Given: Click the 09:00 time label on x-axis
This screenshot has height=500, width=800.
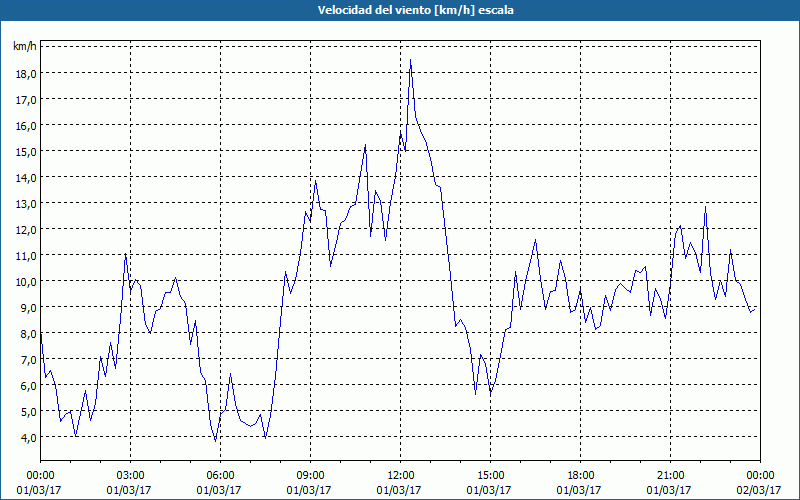Looking at the screenshot, I should pyautogui.click(x=310, y=476).
